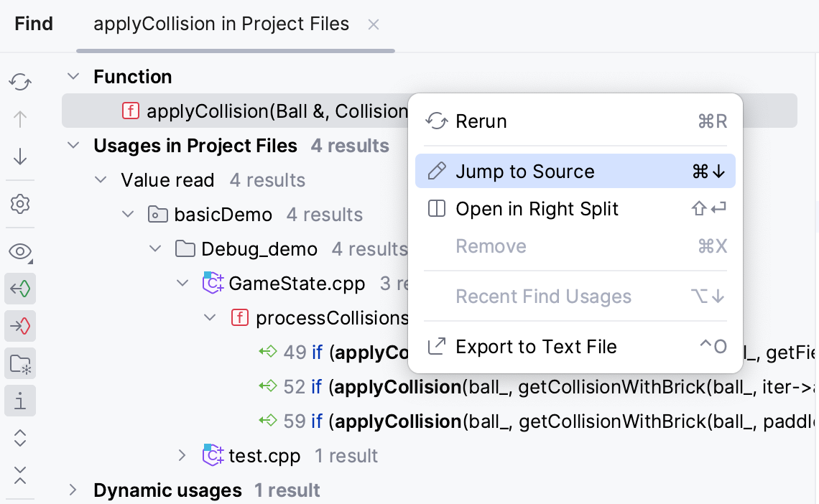Screen dimensions: 819x504
Task: Toggle the red write access filter
Action: [20, 327]
